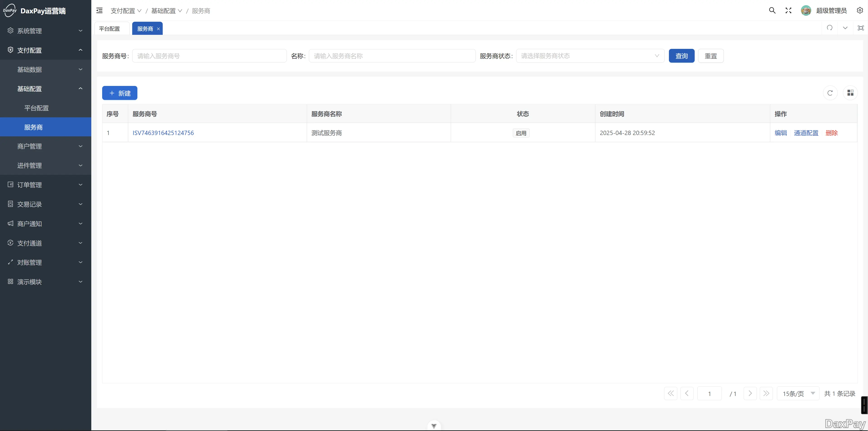Click the 新建 button
The width and height of the screenshot is (868, 431).
(x=120, y=93)
